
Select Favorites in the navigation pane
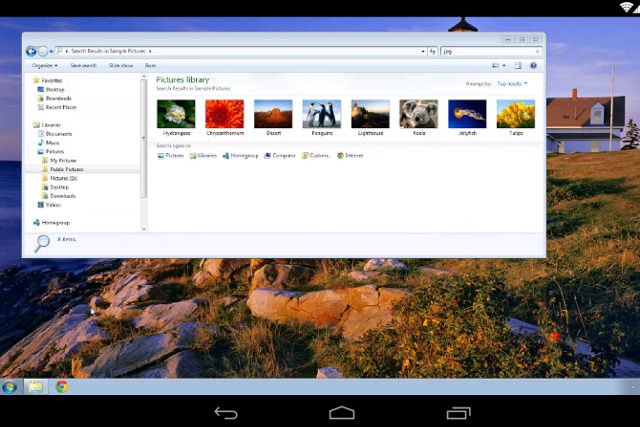click(x=48, y=80)
